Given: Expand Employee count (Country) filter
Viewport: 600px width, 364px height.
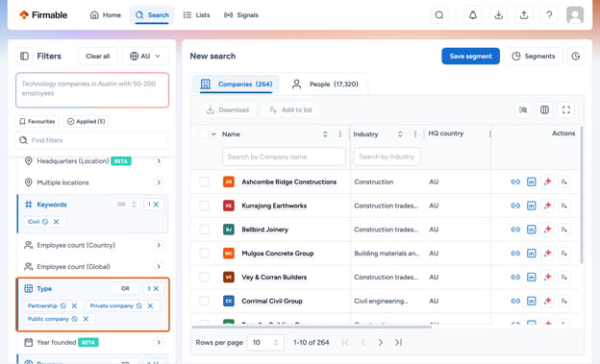Looking at the screenshot, I should [159, 245].
